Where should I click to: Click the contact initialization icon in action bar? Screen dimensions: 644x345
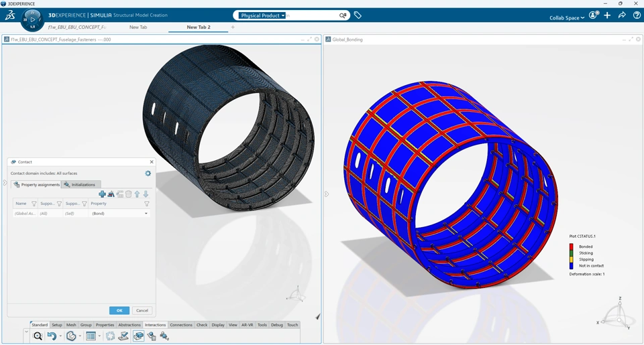[165, 336]
